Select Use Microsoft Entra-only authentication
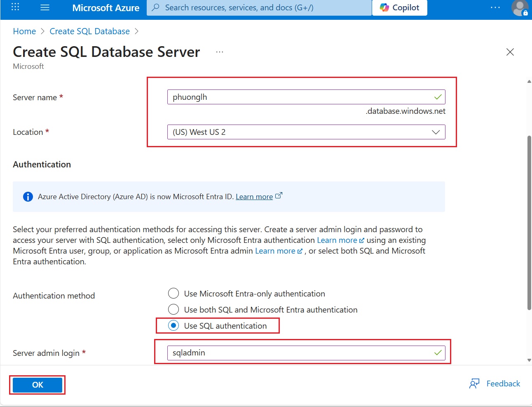The height and width of the screenshot is (407, 532). pyautogui.click(x=173, y=294)
